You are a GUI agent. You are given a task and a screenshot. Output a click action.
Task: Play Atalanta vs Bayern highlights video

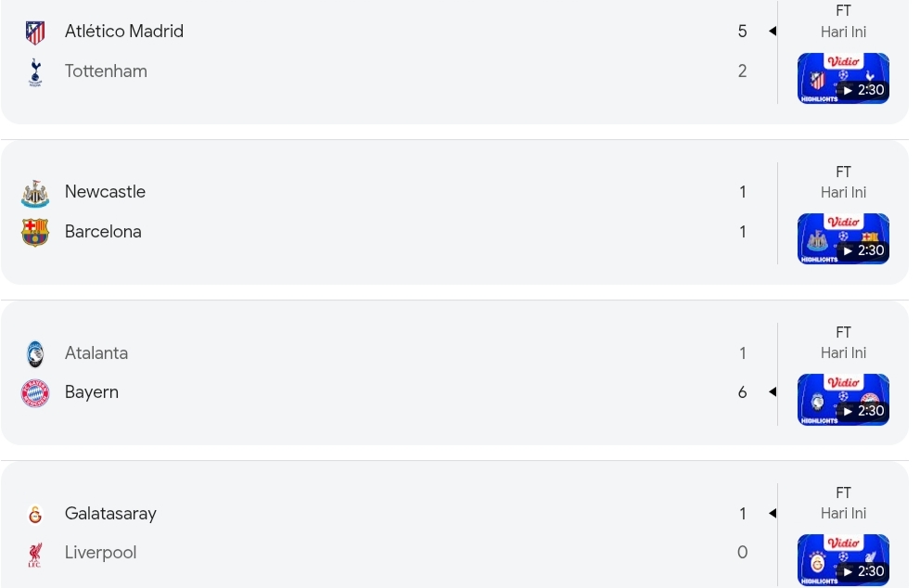point(843,399)
